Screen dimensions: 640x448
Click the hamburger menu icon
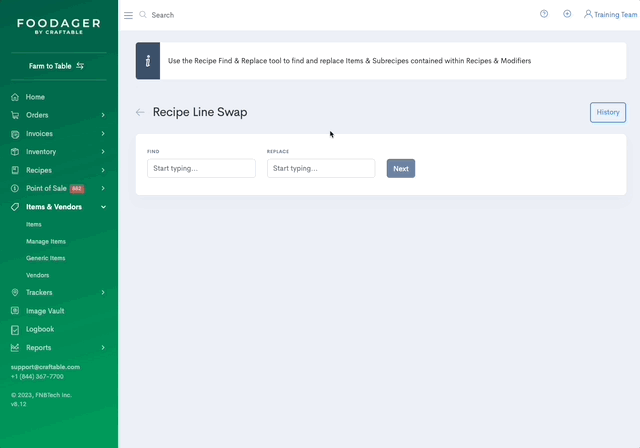click(128, 15)
